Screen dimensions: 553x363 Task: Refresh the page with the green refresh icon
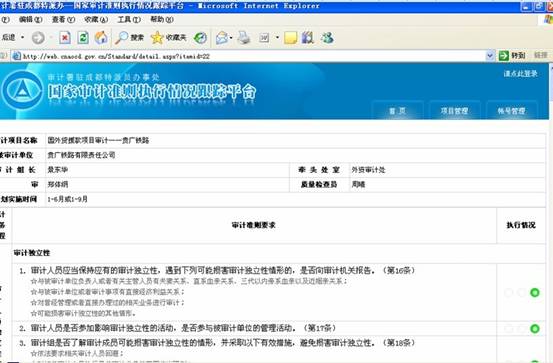coord(83,37)
